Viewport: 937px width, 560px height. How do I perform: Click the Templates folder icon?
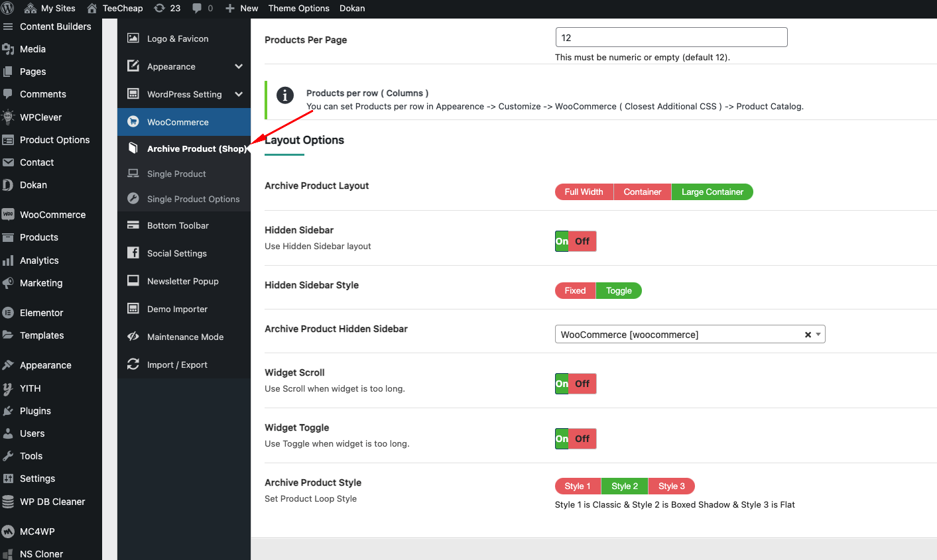pos(8,335)
